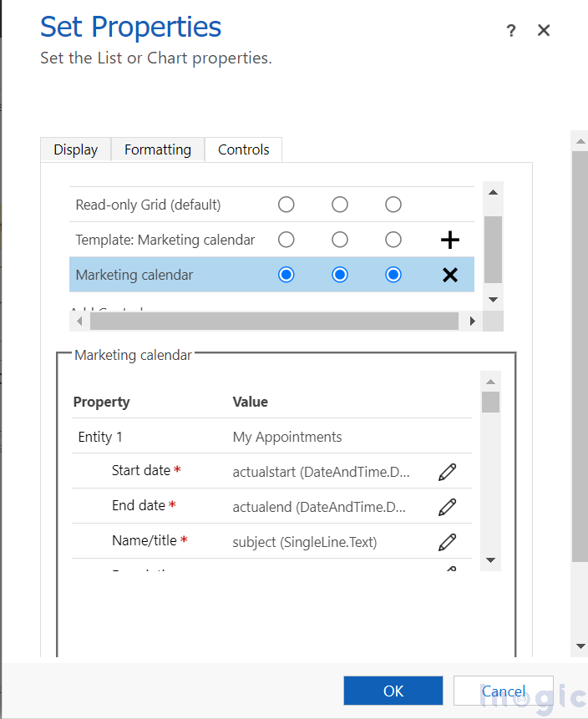
Task: Remove the Marketing calendar control
Action: (449, 275)
